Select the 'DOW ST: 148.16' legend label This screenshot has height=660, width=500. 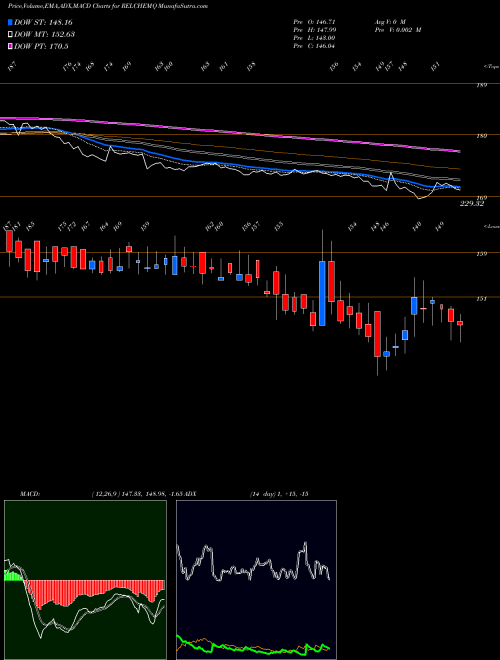click(43, 22)
